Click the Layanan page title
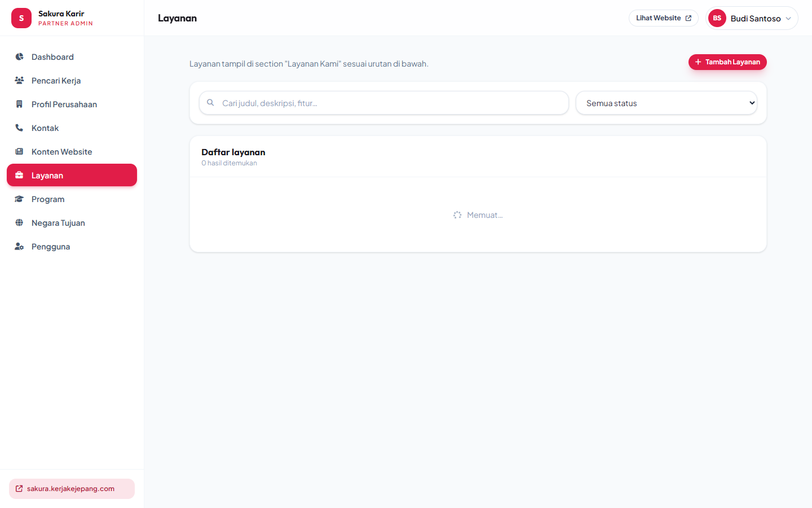 [x=177, y=18]
